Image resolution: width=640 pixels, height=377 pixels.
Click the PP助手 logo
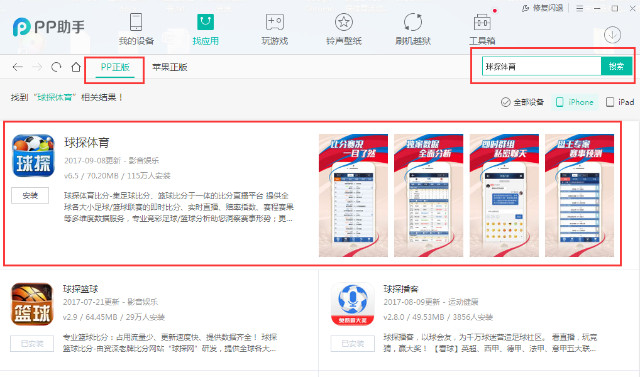tap(49, 27)
